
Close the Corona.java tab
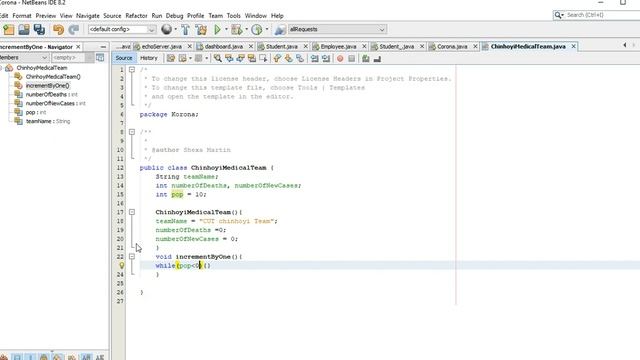coord(476,47)
